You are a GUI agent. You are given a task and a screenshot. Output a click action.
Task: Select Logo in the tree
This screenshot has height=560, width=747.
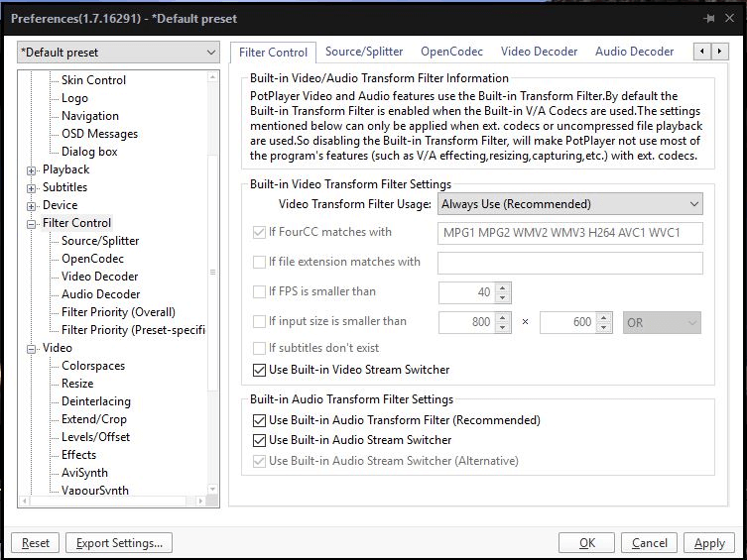tap(74, 98)
